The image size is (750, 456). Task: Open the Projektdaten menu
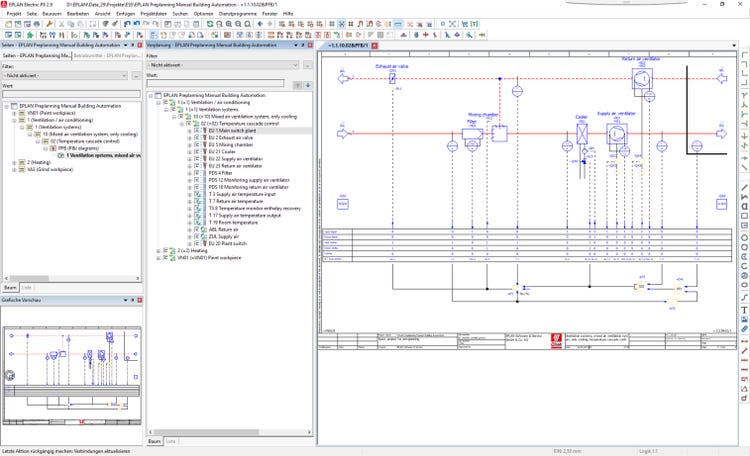point(153,13)
